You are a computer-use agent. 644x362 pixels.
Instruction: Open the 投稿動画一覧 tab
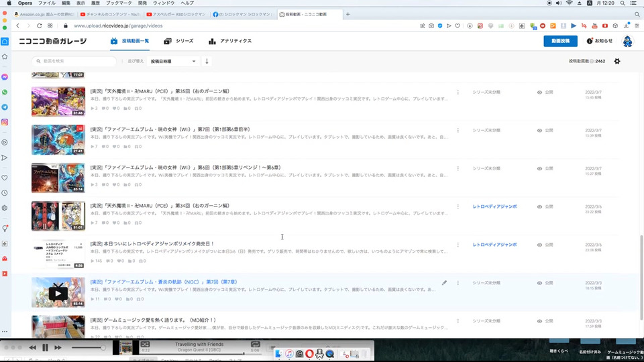click(129, 41)
